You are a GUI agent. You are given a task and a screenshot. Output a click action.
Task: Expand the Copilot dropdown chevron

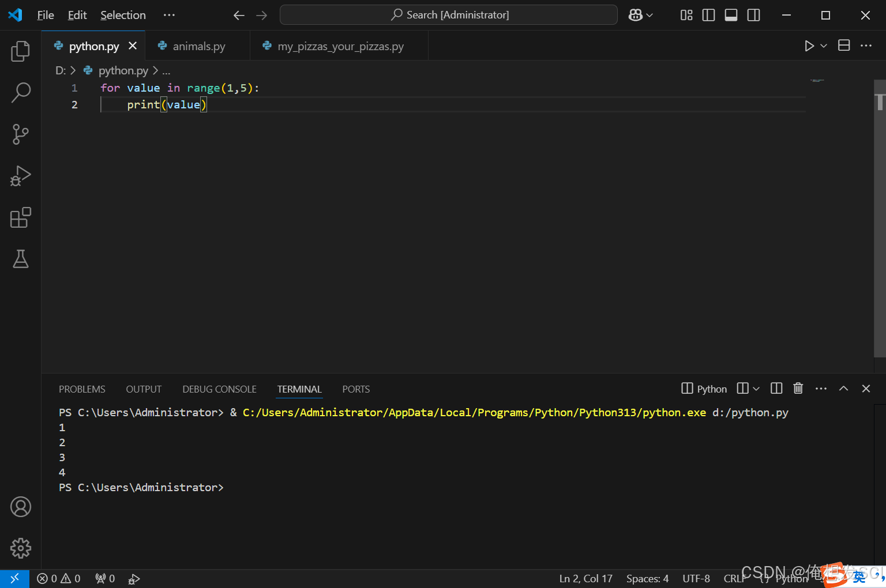coord(650,15)
